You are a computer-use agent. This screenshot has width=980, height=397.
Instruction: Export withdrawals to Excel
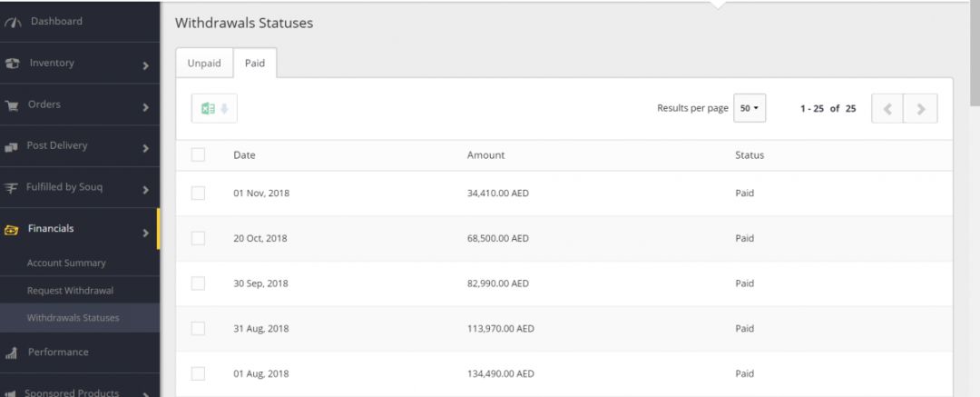point(214,109)
